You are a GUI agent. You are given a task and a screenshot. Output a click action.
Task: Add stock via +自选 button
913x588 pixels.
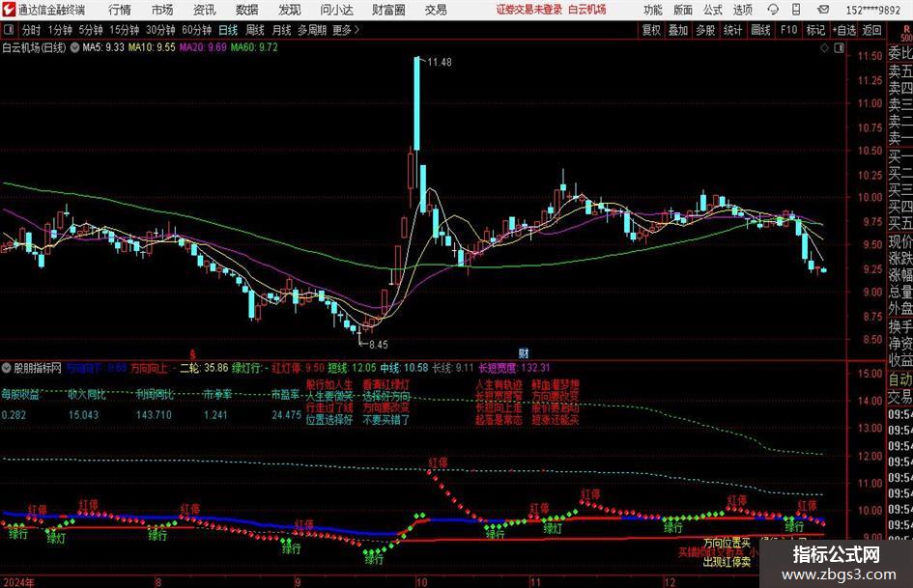843,30
